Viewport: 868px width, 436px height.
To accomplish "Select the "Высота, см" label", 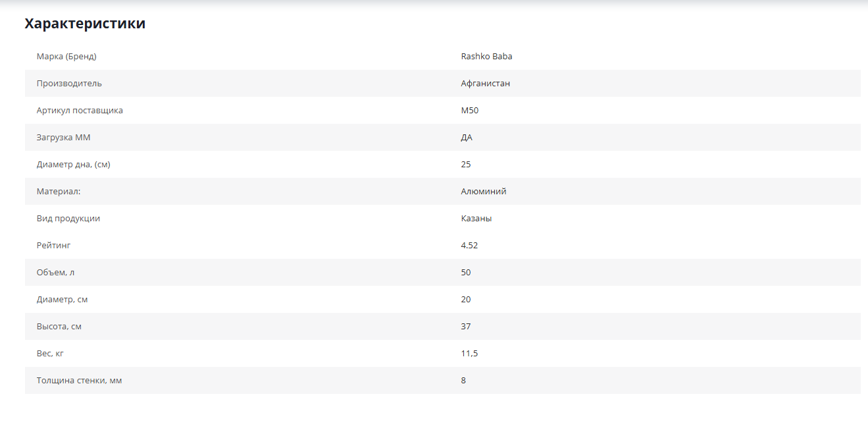I will click(59, 327).
